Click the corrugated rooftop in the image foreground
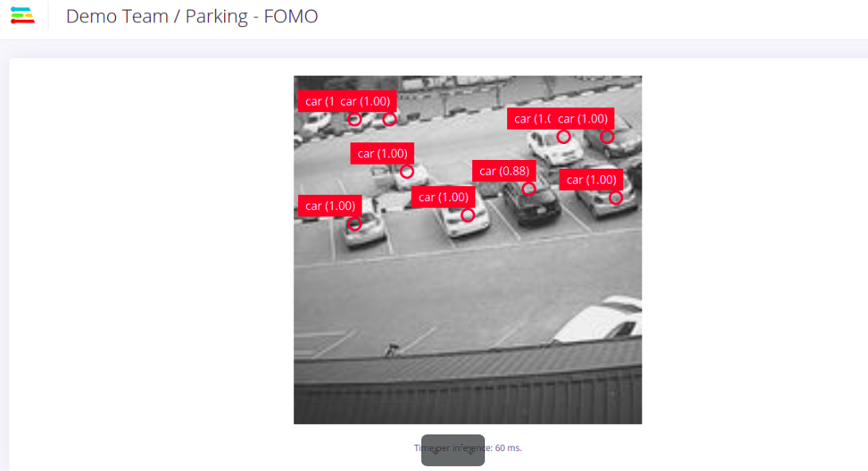The image size is (868, 471). (467, 383)
